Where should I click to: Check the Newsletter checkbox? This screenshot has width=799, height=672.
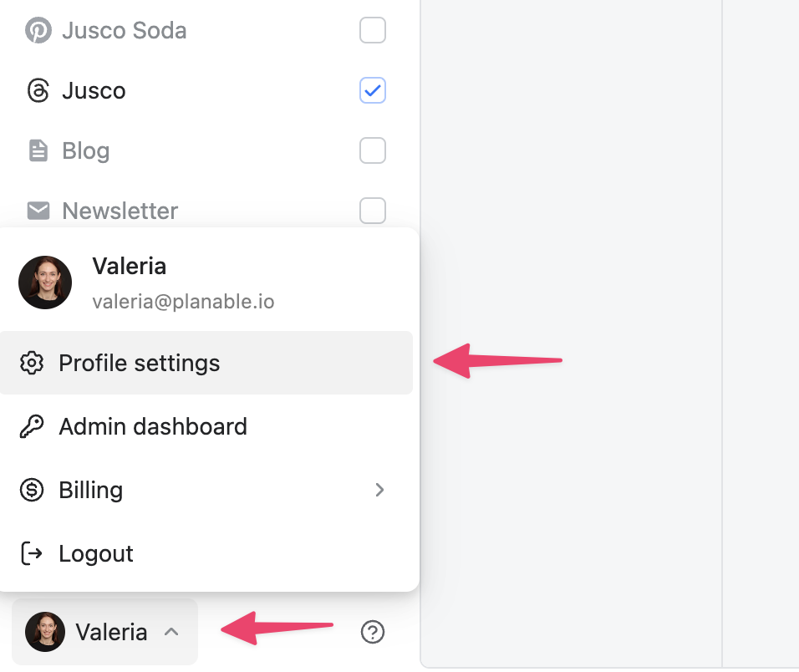(372, 211)
